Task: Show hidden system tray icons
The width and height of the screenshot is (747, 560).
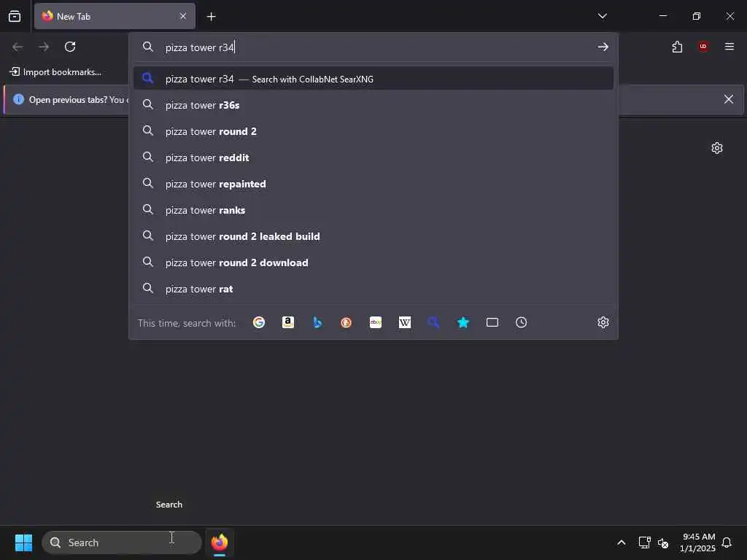Action: tap(622, 542)
